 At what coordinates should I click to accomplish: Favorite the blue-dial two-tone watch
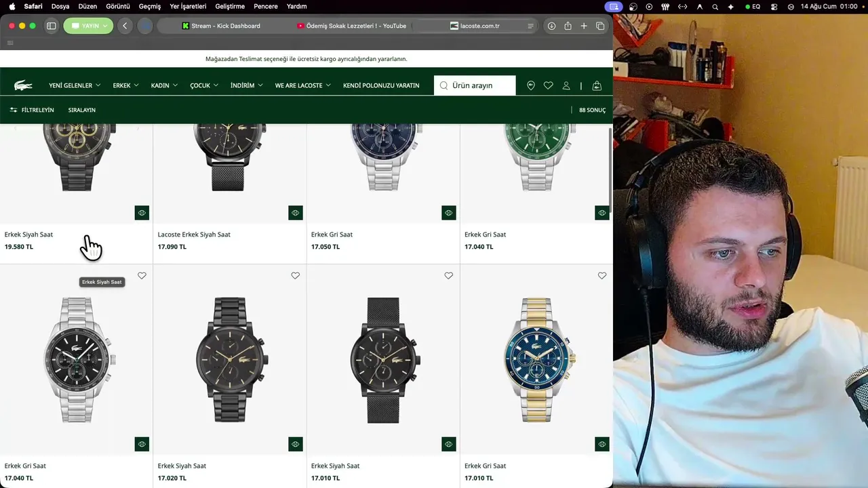[x=601, y=276]
